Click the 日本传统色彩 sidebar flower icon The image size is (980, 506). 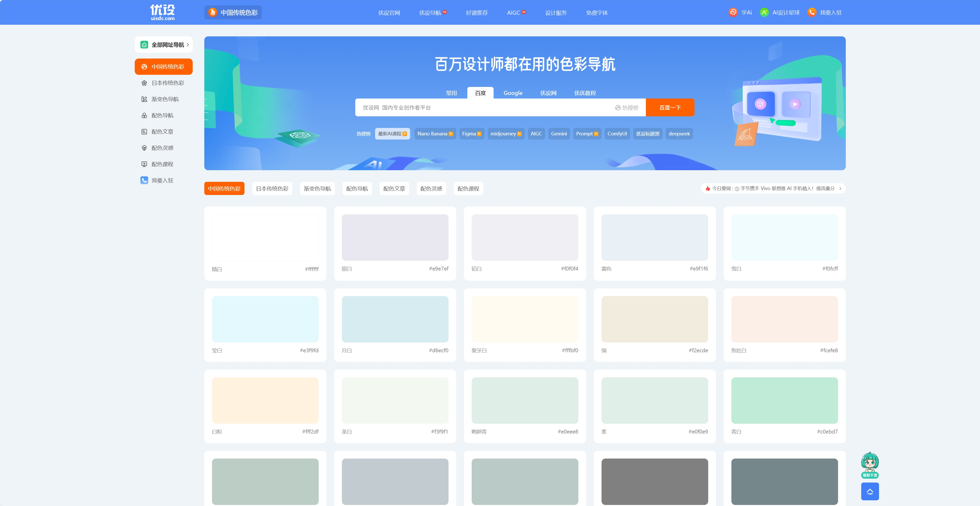click(x=144, y=83)
